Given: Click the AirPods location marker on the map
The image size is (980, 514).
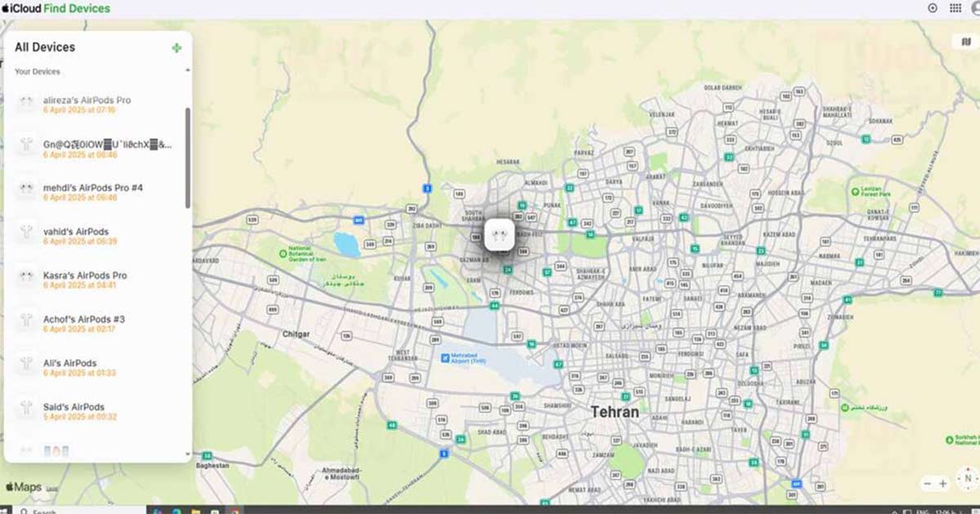Looking at the screenshot, I should [499, 234].
